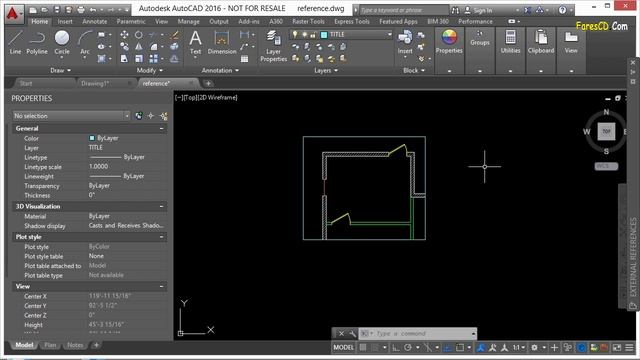Expand the Draw panel dropdown
This screenshot has width=640, height=360.
pos(60,70)
